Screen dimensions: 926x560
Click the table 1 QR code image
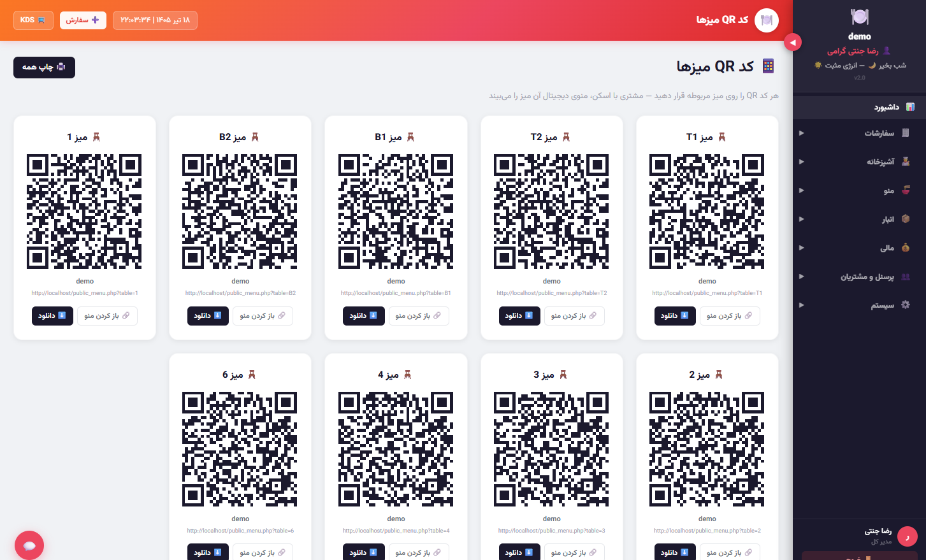pos(84,212)
